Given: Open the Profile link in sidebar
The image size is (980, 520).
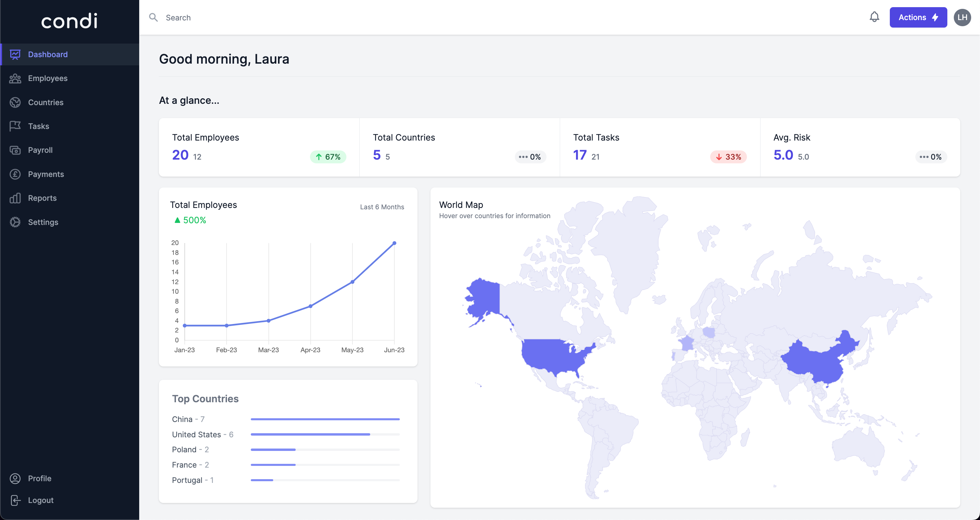Looking at the screenshot, I should point(39,478).
